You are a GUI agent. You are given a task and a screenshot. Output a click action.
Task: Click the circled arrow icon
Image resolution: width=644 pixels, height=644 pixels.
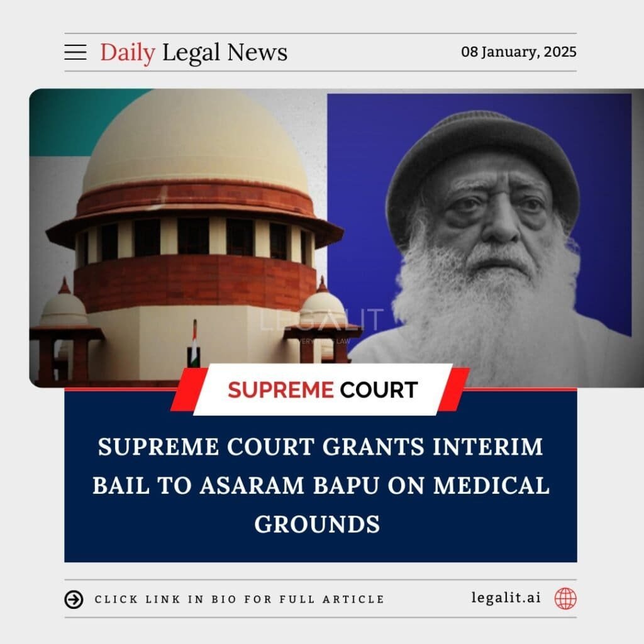(74, 599)
